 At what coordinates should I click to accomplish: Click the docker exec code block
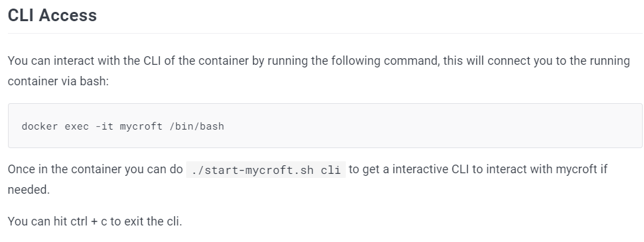pos(325,126)
